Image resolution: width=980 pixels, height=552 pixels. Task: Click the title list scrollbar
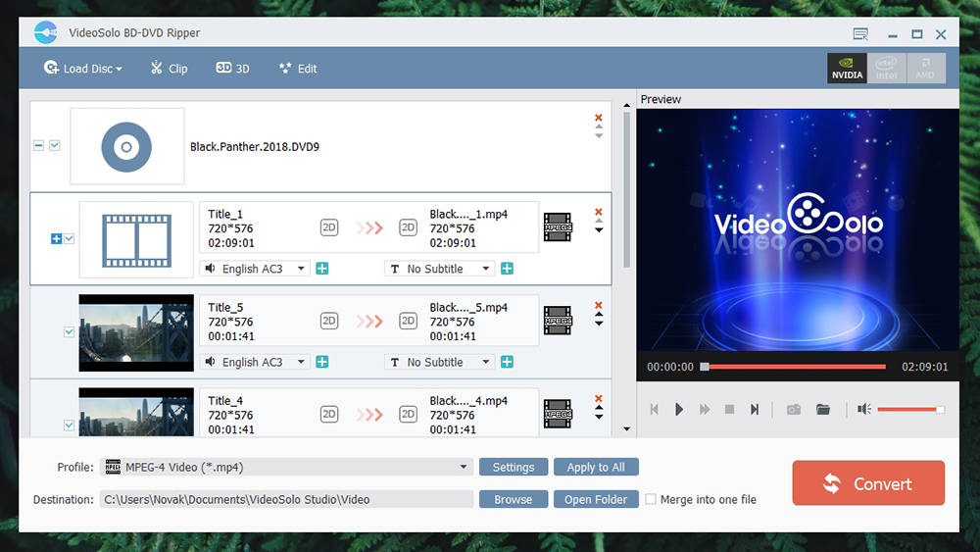[x=627, y=190]
